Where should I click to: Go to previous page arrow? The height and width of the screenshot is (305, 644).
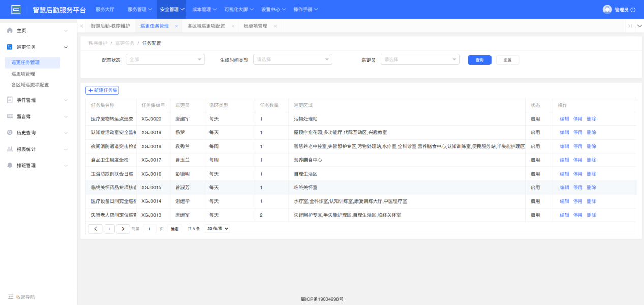95,229
